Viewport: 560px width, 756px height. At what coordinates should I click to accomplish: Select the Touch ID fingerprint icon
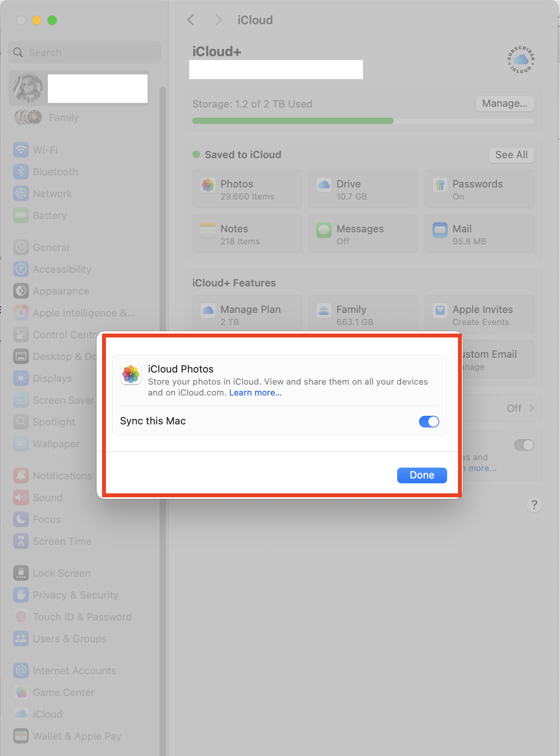pyautogui.click(x=21, y=617)
